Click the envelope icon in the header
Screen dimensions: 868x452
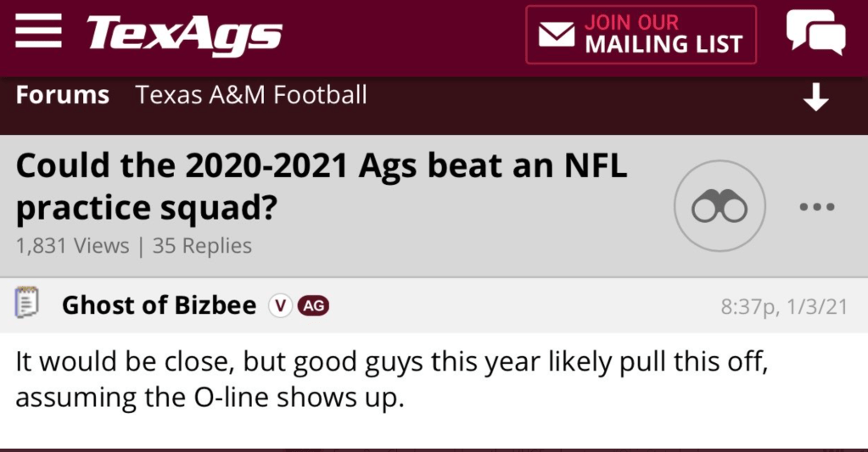[x=557, y=35]
